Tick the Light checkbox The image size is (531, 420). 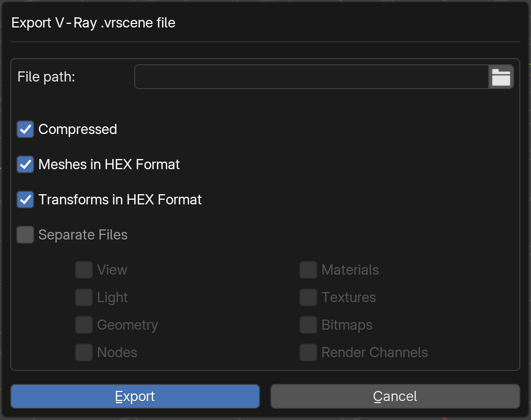[84, 298]
